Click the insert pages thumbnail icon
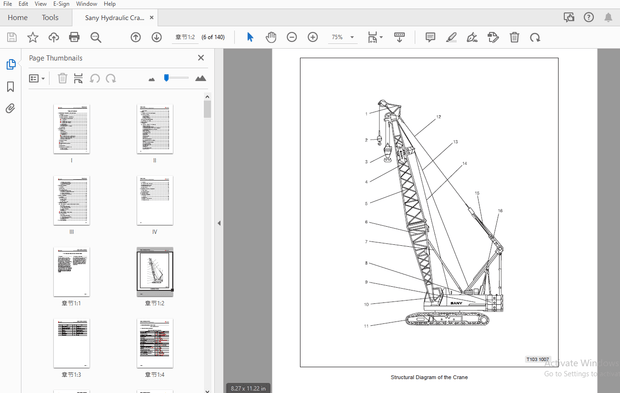 coord(78,78)
